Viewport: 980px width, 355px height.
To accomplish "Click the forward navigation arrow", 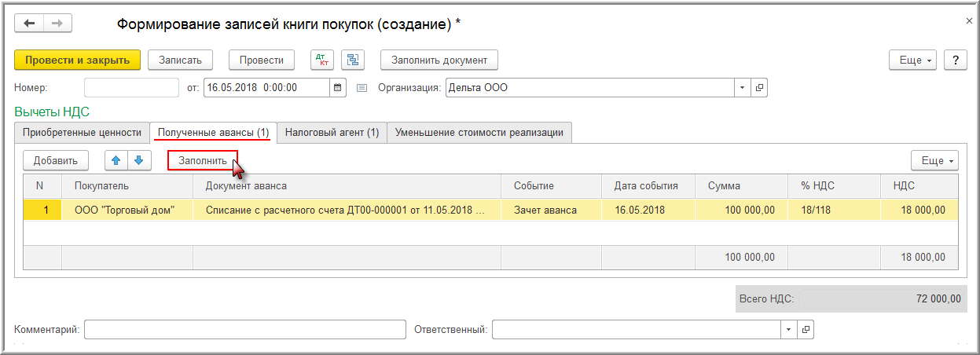I will pyautogui.click(x=57, y=24).
